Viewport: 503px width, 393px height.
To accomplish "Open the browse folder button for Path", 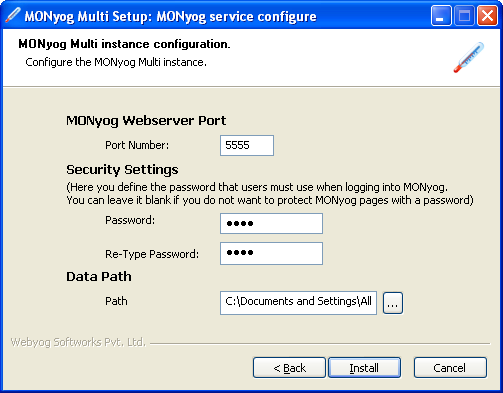I will point(393,303).
